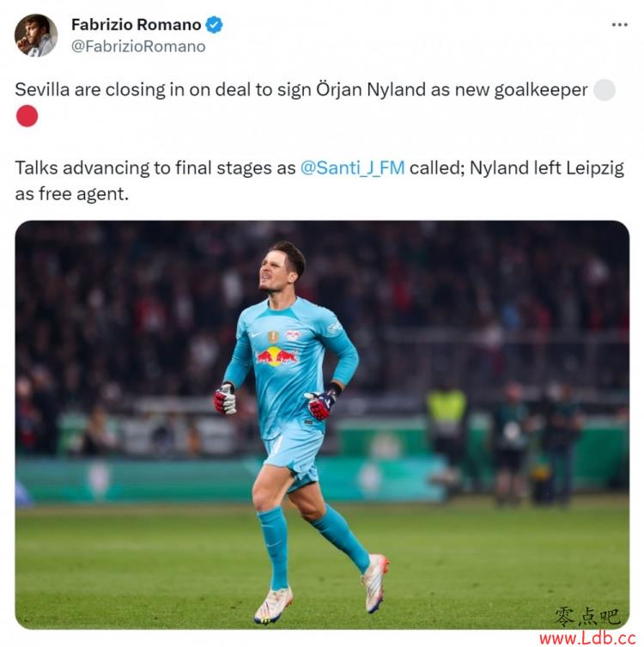Open Fabrizio Romano's profile avatar
644x647 pixels.
36,35
